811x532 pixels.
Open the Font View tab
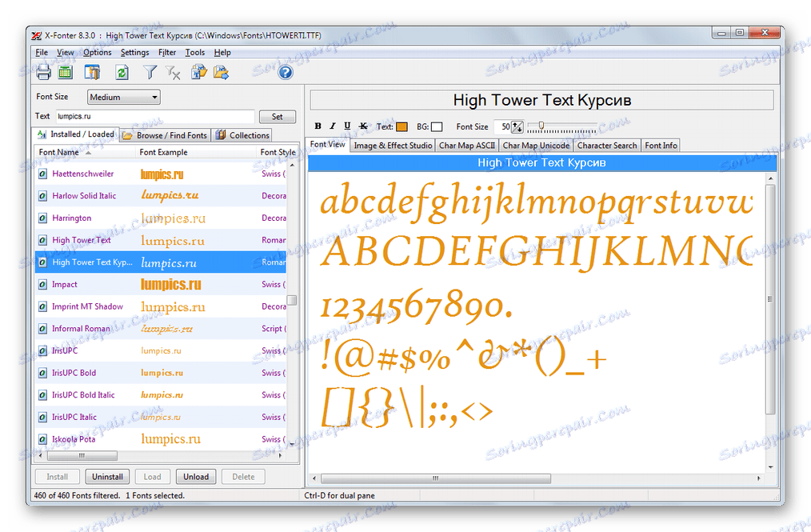tap(328, 144)
